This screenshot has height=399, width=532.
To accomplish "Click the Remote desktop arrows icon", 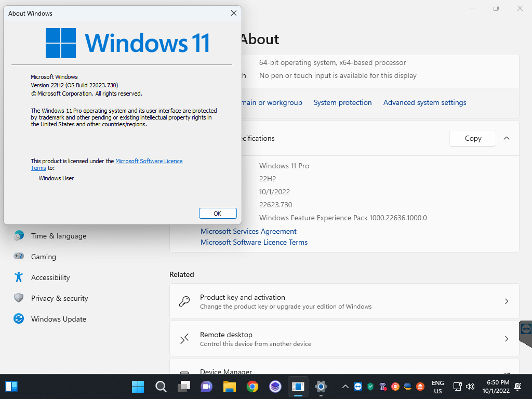I will pos(184,339).
